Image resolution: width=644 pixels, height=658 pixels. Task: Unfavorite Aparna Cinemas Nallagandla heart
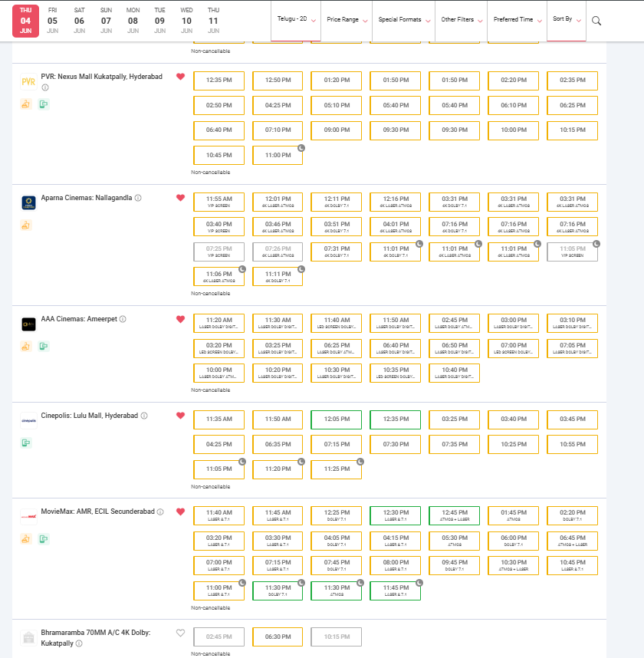point(180,198)
